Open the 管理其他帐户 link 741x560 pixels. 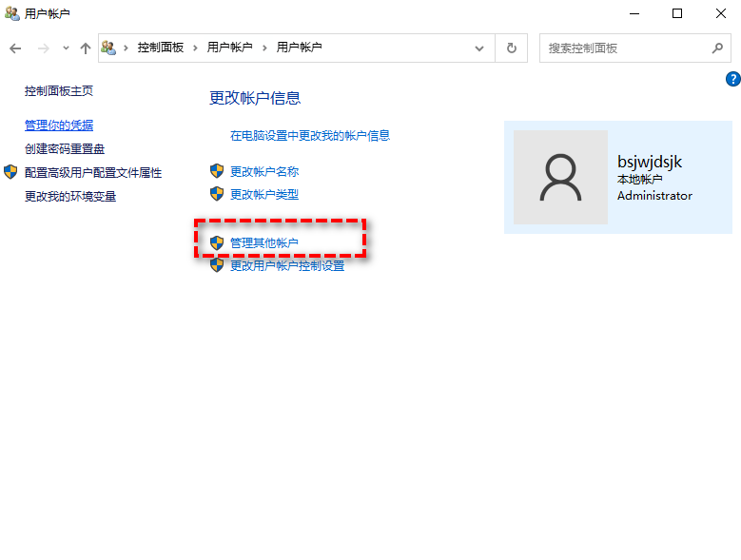263,243
